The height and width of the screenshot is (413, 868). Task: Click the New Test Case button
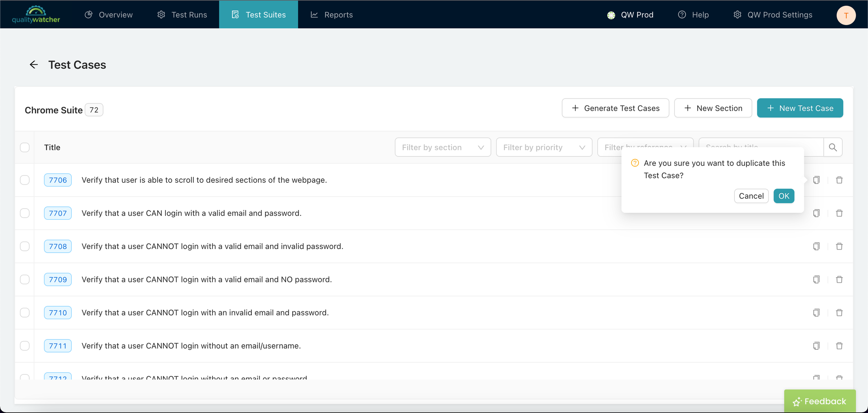(x=800, y=108)
